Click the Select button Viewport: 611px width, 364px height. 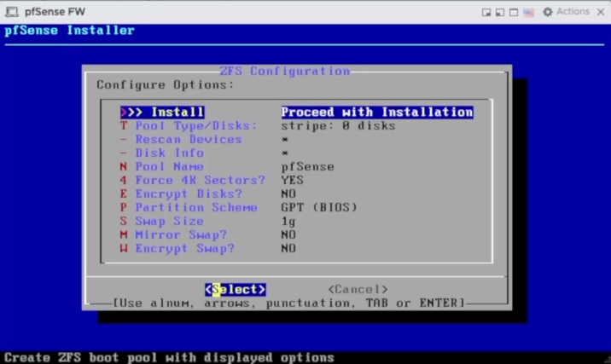click(236, 290)
